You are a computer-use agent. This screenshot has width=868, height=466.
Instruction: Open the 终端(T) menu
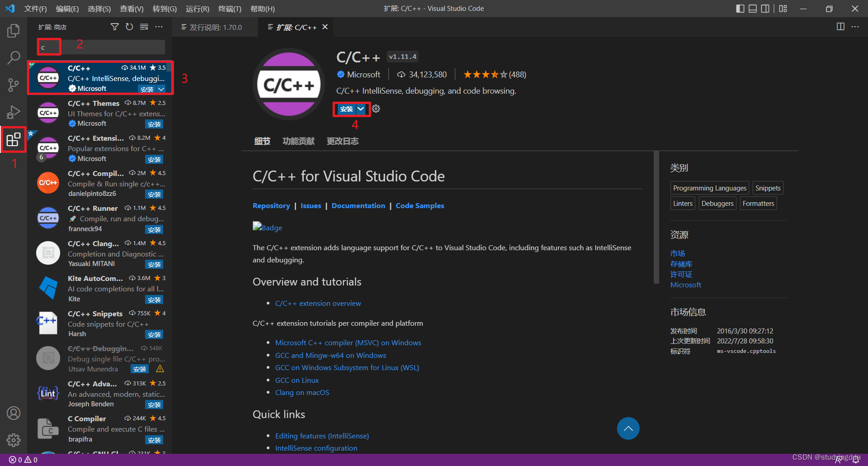coord(230,9)
